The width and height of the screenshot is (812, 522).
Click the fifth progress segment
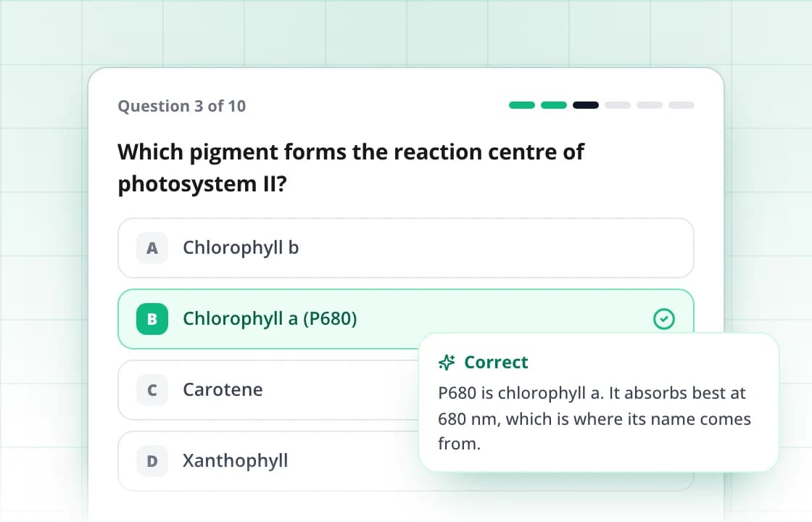coord(650,105)
